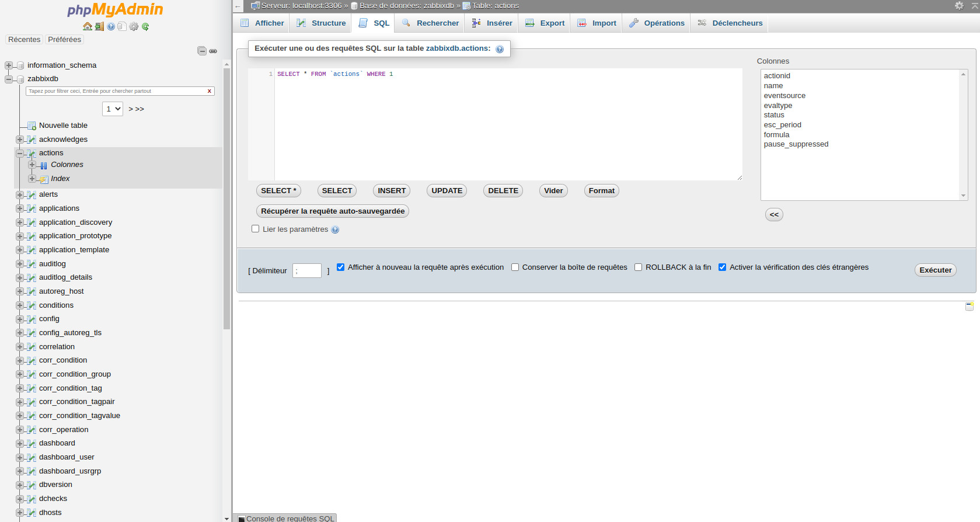Go to next page with > link
980x522 pixels.
click(x=131, y=109)
